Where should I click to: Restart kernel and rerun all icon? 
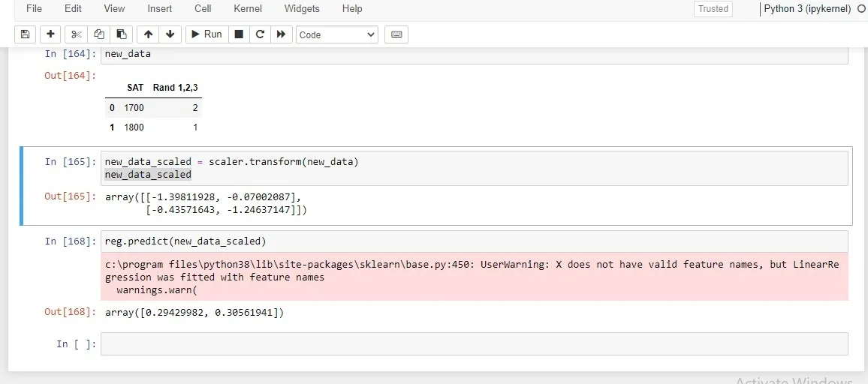click(x=282, y=34)
